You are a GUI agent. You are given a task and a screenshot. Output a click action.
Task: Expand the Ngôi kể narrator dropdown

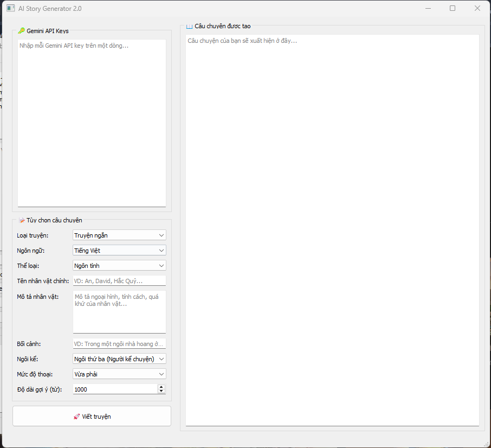click(x=119, y=359)
